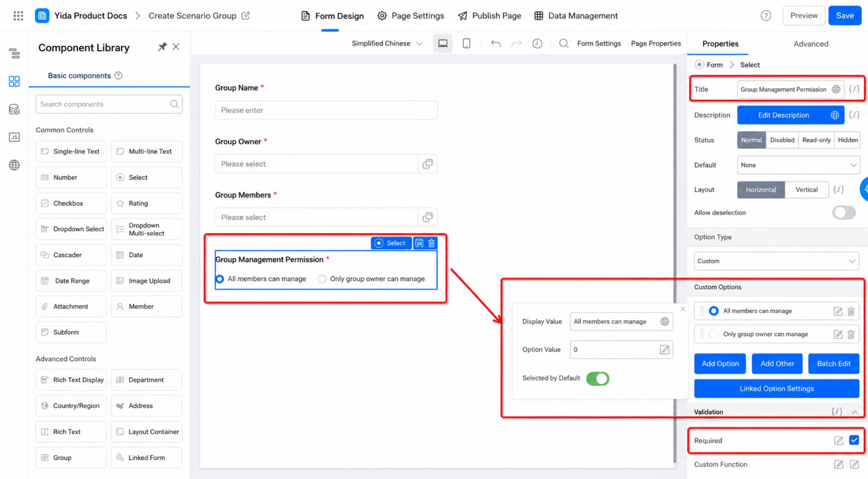Click the Add Option button
The height and width of the screenshot is (479, 868).
(720, 364)
